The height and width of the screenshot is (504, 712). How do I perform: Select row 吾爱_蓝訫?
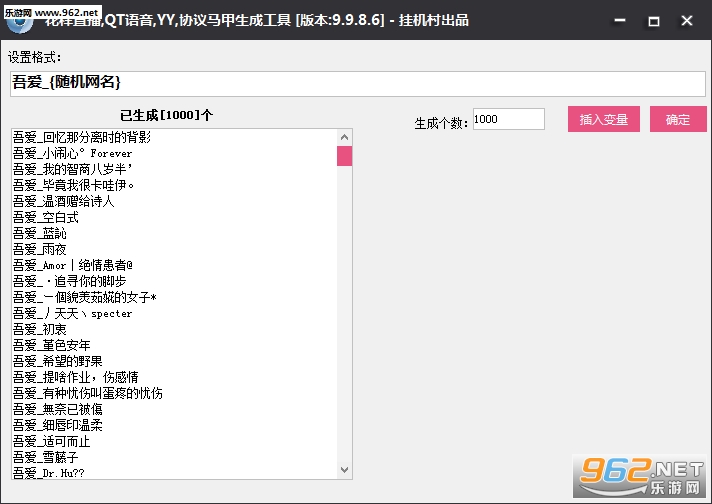[174, 233]
